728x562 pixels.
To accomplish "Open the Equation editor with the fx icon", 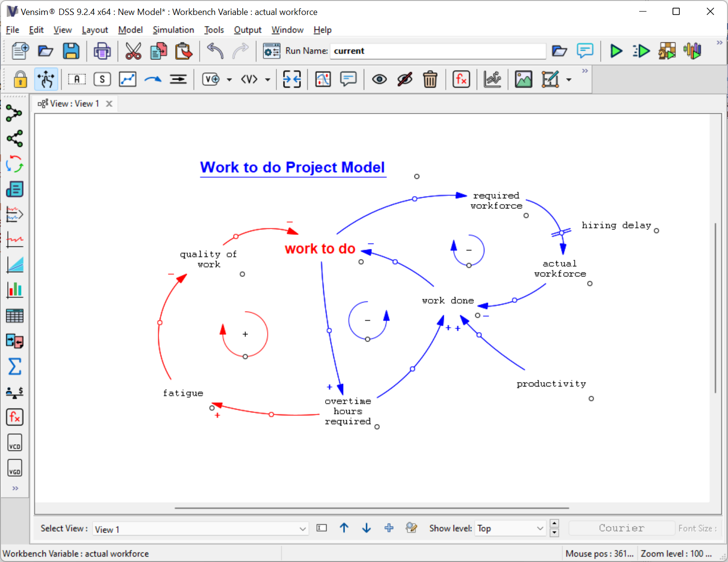I will pyautogui.click(x=461, y=79).
